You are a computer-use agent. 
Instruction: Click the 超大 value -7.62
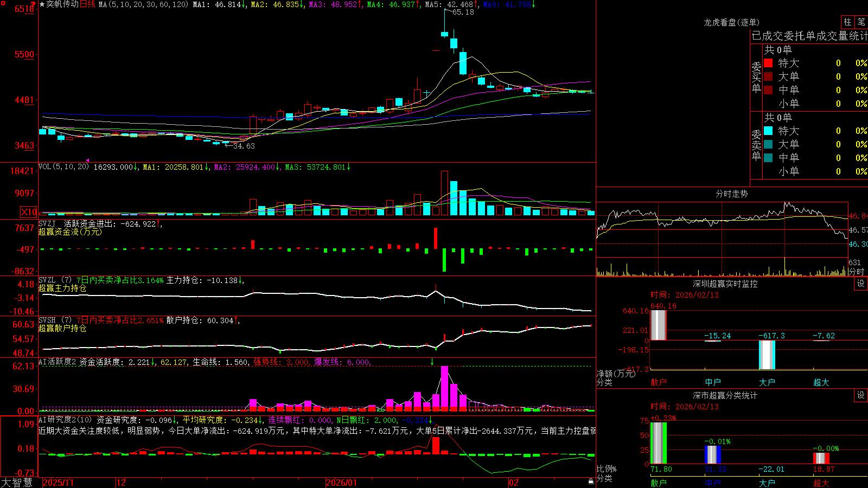[x=824, y=336]
